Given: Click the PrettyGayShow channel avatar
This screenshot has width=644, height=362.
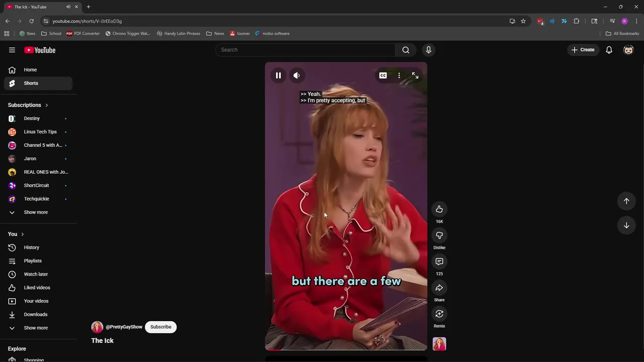Looking at the screenshot, I should click(x=97, y=327).
